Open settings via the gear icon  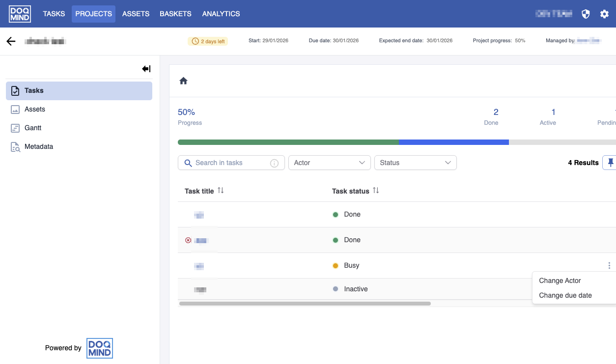(x=604, y=14)
